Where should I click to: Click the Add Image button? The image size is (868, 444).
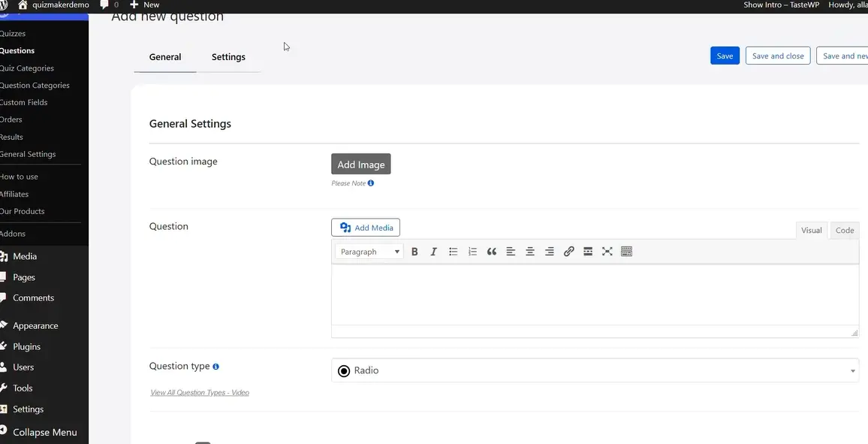[360, 165]
